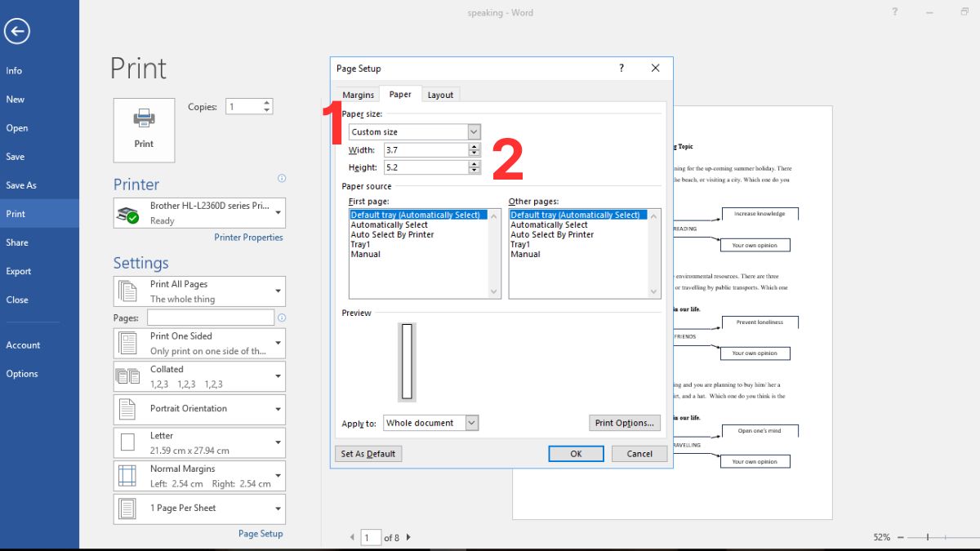
Task: Click the Page Setup link
Action: [261, 534]
